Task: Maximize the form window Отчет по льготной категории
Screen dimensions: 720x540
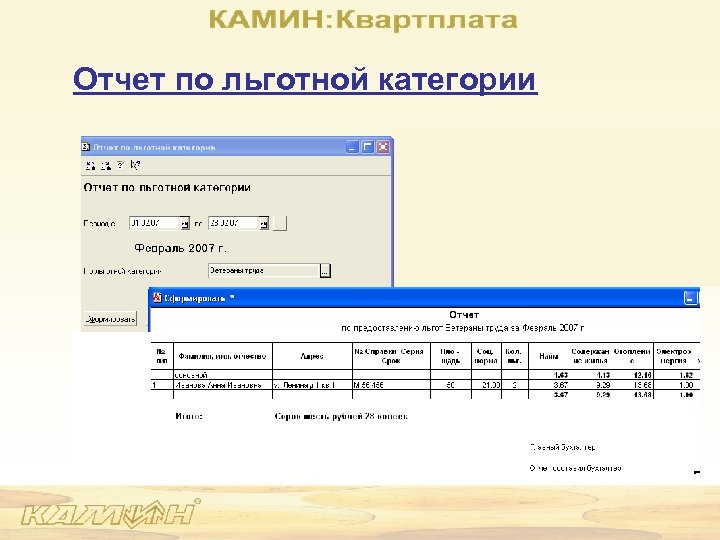Action: [368, 147]
